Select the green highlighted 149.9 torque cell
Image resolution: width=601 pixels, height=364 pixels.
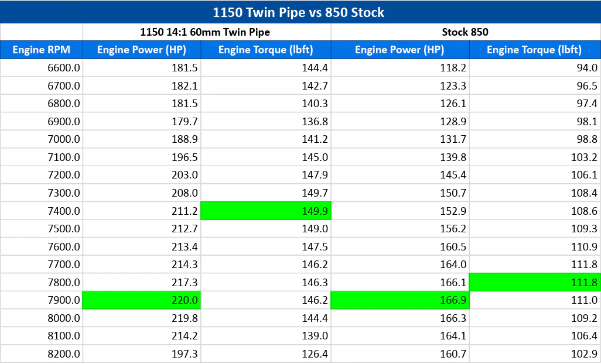(265, 211)
